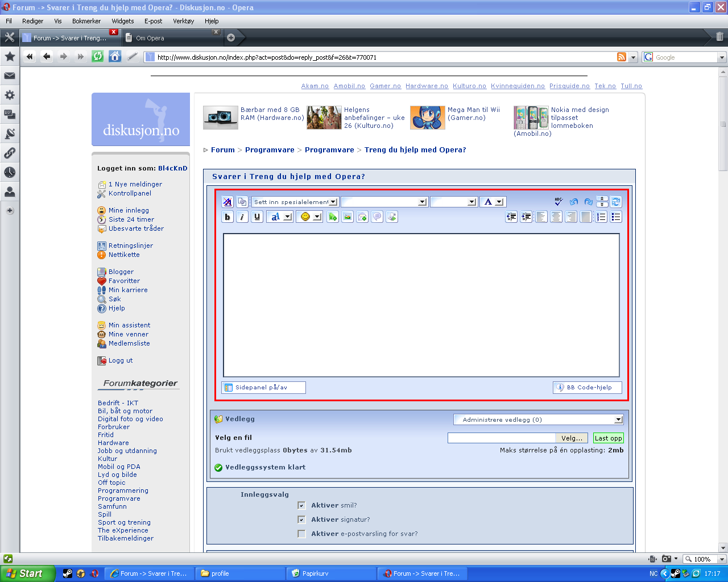
Task: Open the 'profile' folder taskbar item
Action: (x=241, y=573)
